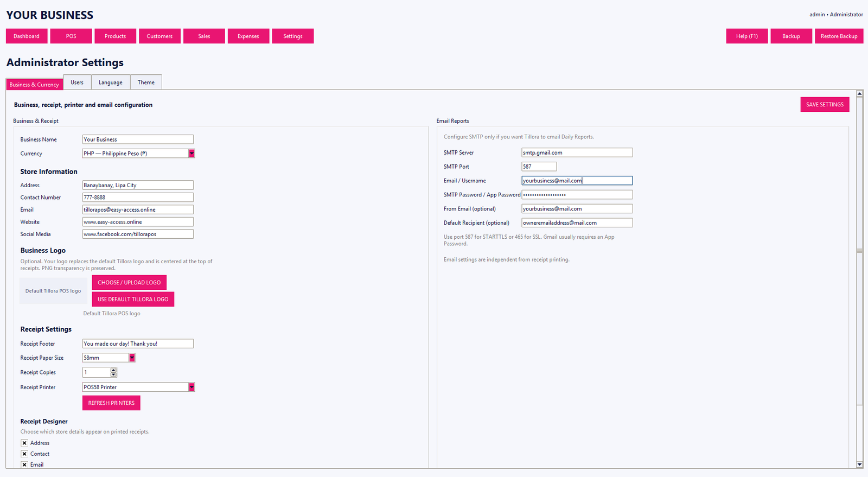Click the Backup button
The height and width of the screenshot is (477, 868).
coord(791,36)
